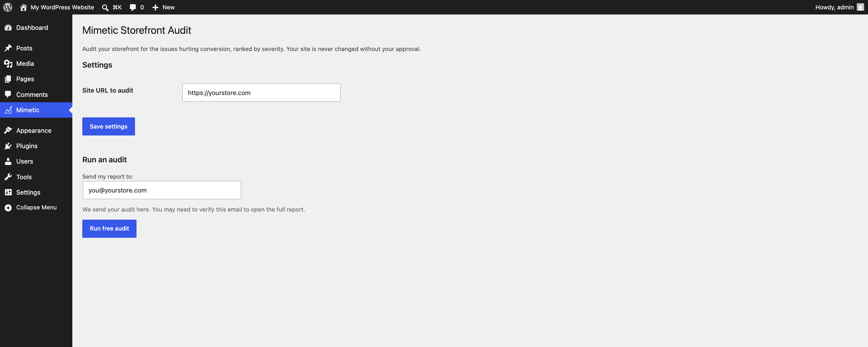868x347 pixels.
Task: Go to Plugins in sidebar
Action: coord(36,146)
